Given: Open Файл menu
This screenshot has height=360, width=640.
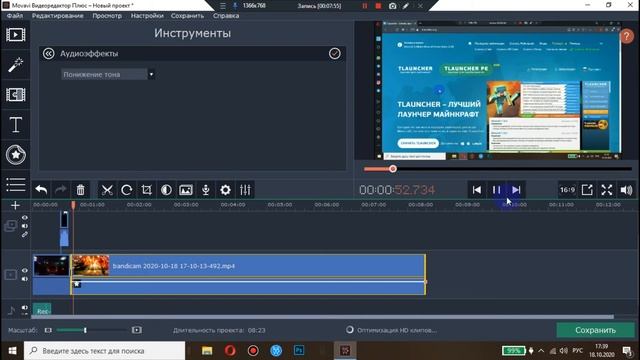Looking at the screenshot, I should pyautogui.click(x=15, y=16).
